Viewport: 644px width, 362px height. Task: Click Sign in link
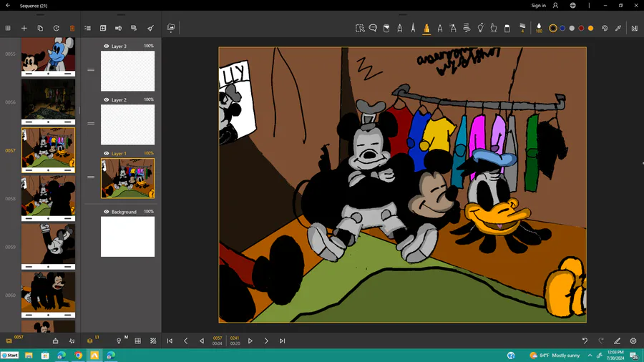click(538, 5)
